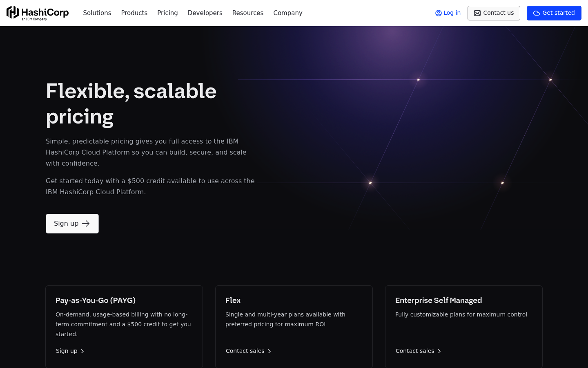The image size is (588, 368).
Task: Click Contact sales in the Flex card
Action: (x=249, y=351)
